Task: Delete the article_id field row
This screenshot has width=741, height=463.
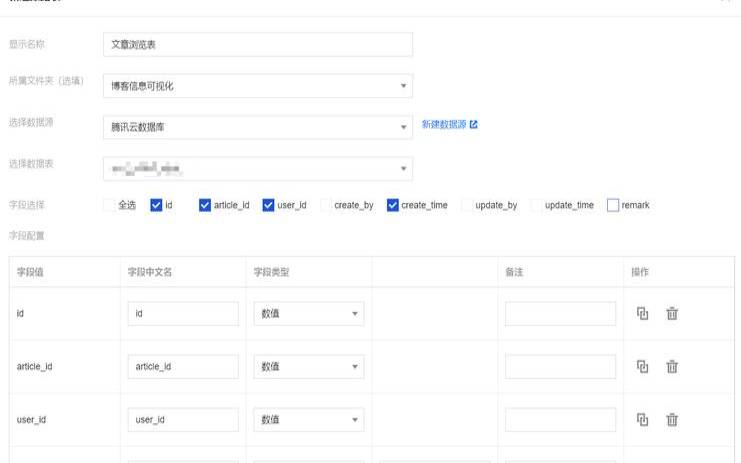Action: (x=672, y=366)
